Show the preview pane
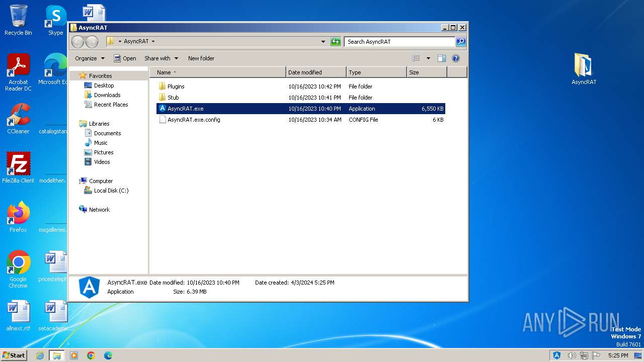 point(441,58)
